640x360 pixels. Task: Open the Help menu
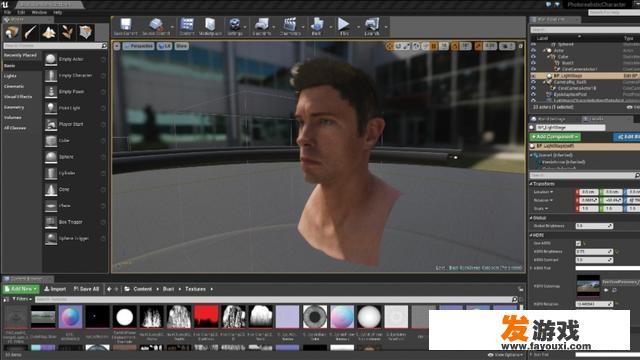click(58, 12)
